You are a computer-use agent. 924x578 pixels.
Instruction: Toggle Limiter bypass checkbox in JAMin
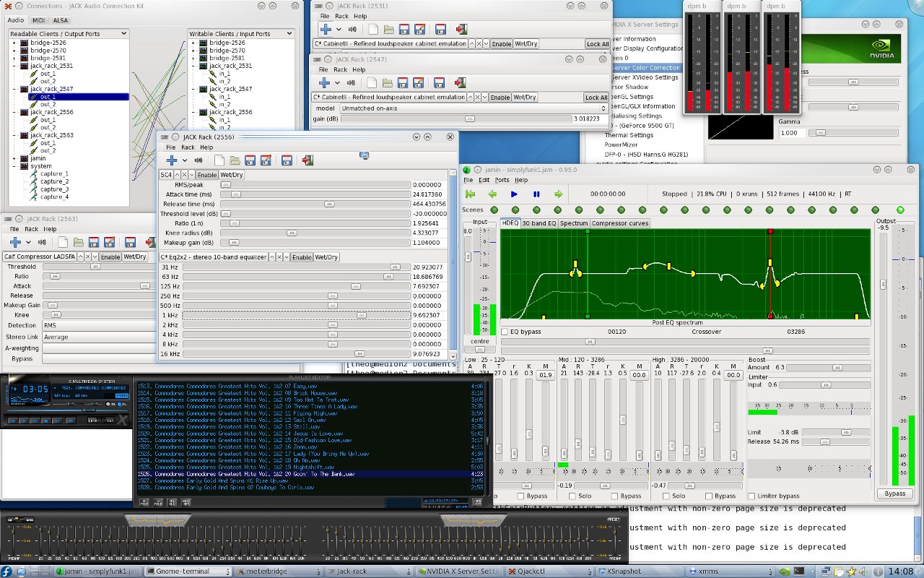pos(752,496)
